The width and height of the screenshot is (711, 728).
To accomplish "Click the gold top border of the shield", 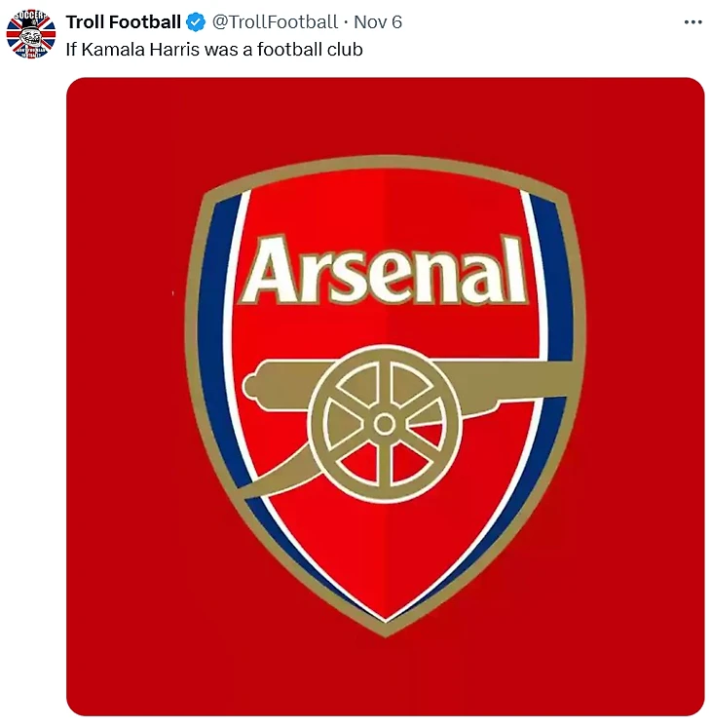I will (x=385, y=165).
